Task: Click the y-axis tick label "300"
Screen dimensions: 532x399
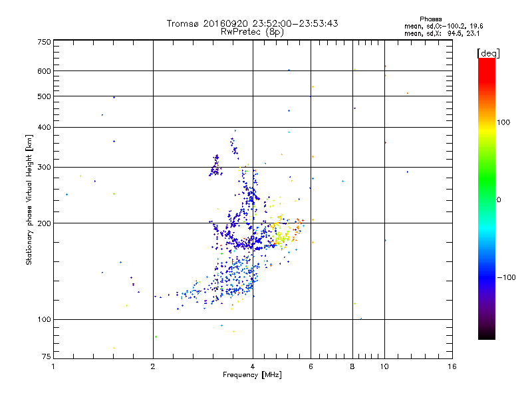Action: click(x=44, y=167)
